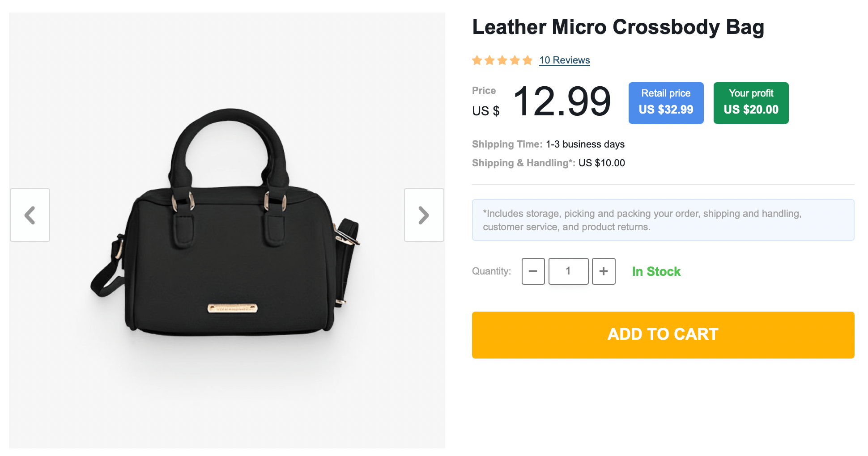Image resolution: width=868 pixels, height=456 pixels.
Task: Click the blue Retail price badge
Action: (x=666, y=103)
